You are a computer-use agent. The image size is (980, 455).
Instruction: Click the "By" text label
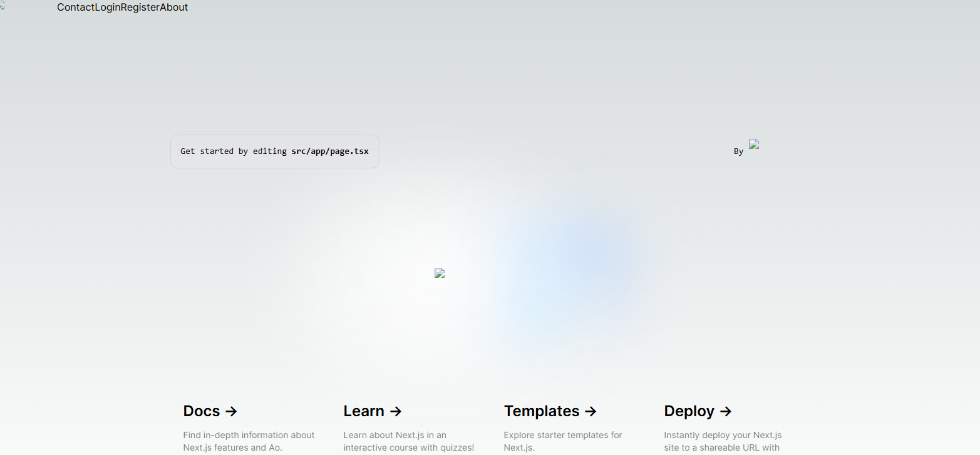click(738, 151)
